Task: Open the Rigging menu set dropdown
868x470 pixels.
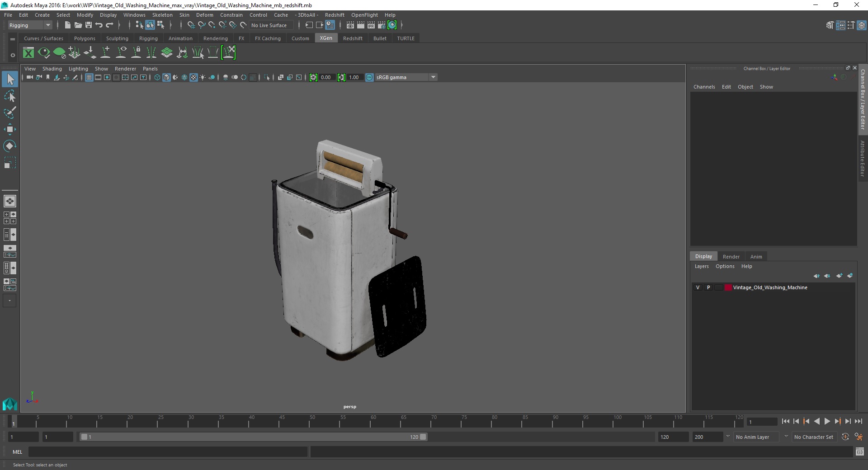Action: pyautogui.click(x=30, y=25)
